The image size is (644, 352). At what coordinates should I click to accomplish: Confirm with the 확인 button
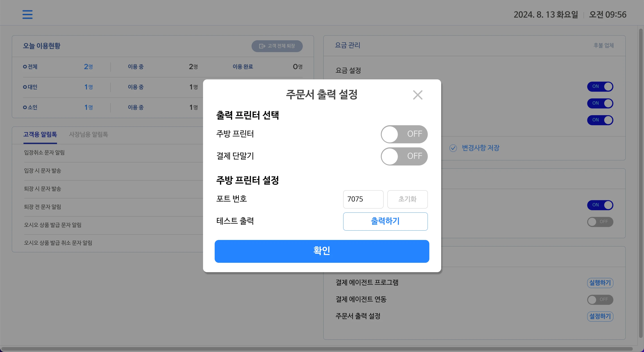point(322,251)
